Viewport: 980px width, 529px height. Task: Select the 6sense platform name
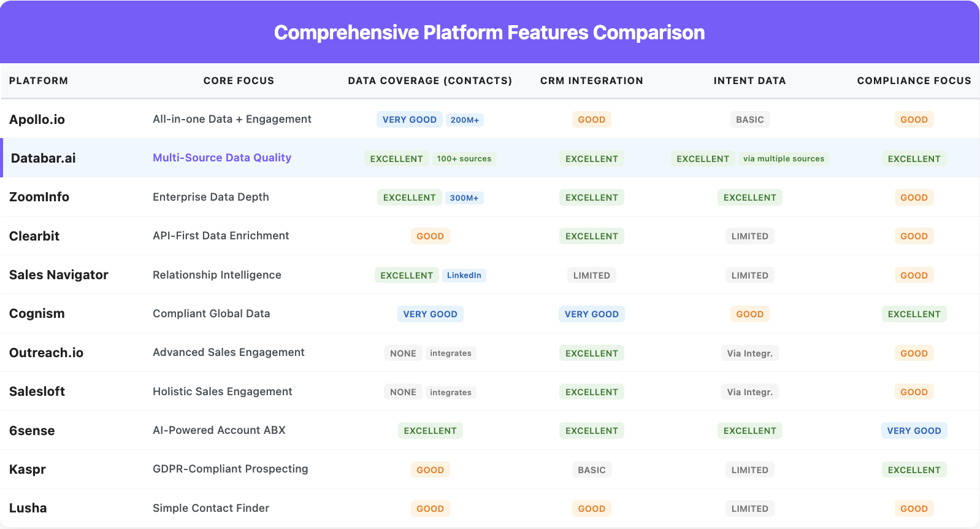[32, 431]
